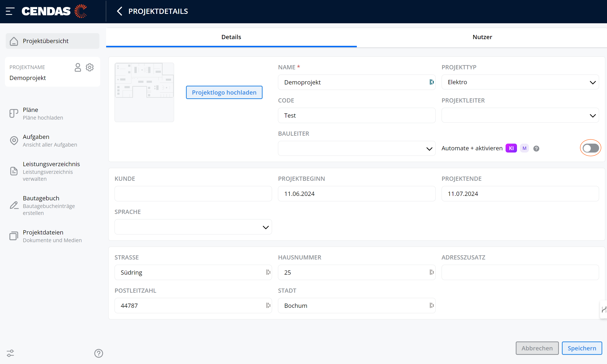
Task: Open the Projektleiter dropdown
Action: coord(520,115)
